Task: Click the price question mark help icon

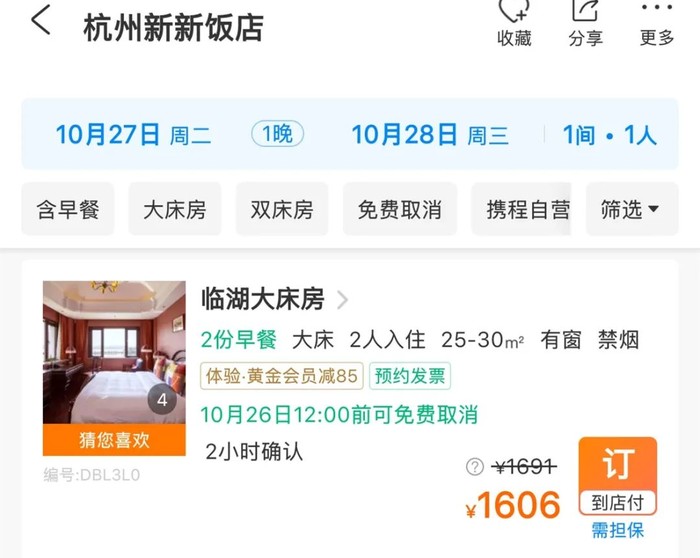Action: click(x=475, y=467)
